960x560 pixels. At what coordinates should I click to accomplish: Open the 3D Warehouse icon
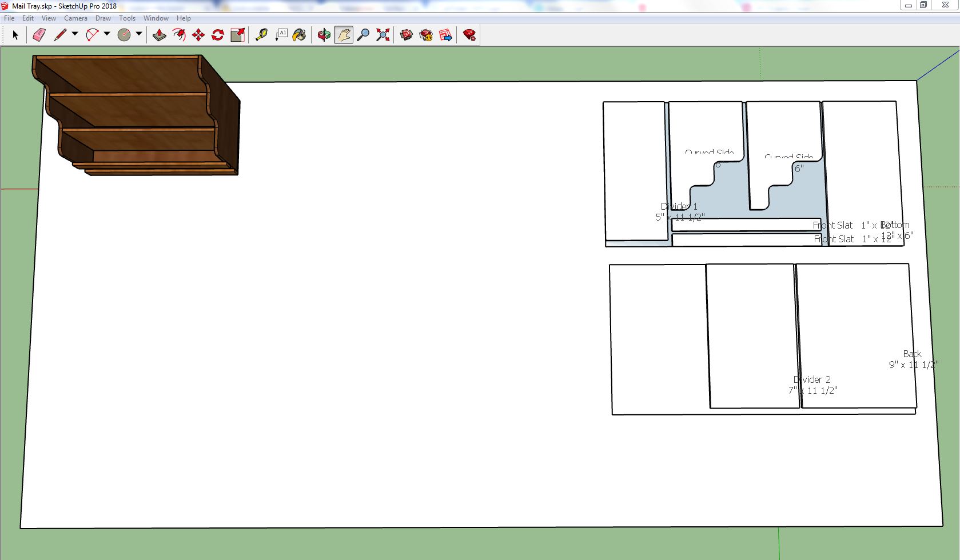(x=407, y=35)
